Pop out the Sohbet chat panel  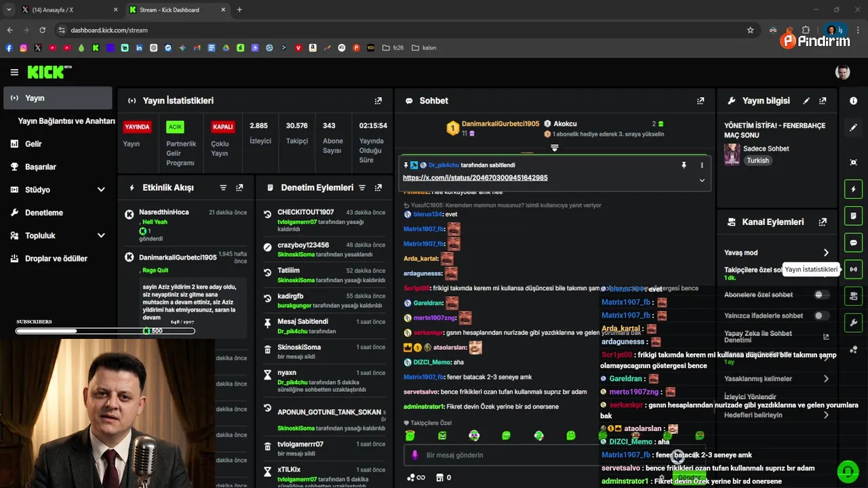pyautogui.click(x=701, y=100)
